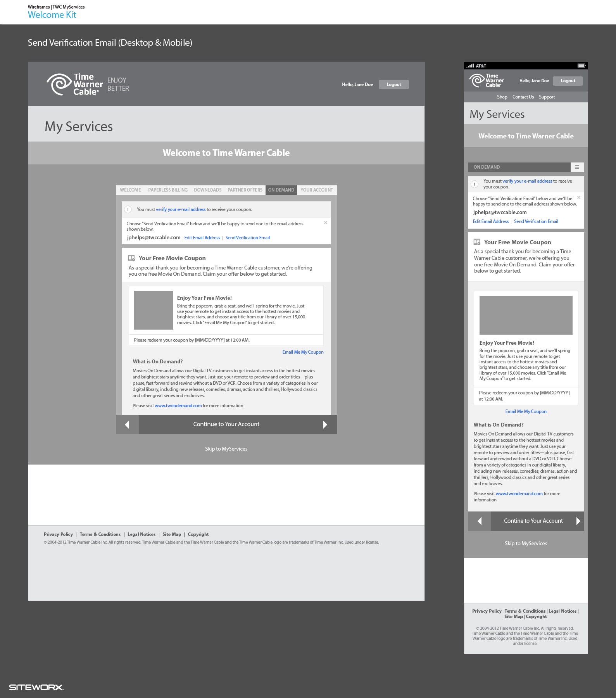Click mobile jphelps@twccable.com email text

(500, 212)
